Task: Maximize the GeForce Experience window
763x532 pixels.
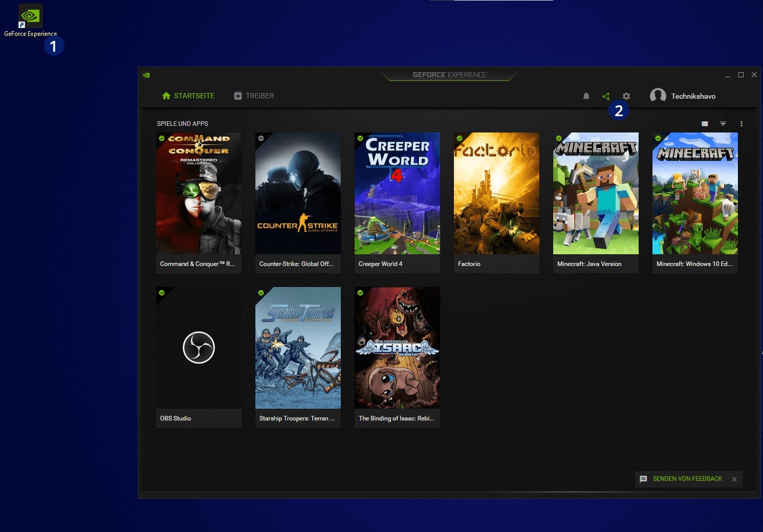Action: (740, 75)
